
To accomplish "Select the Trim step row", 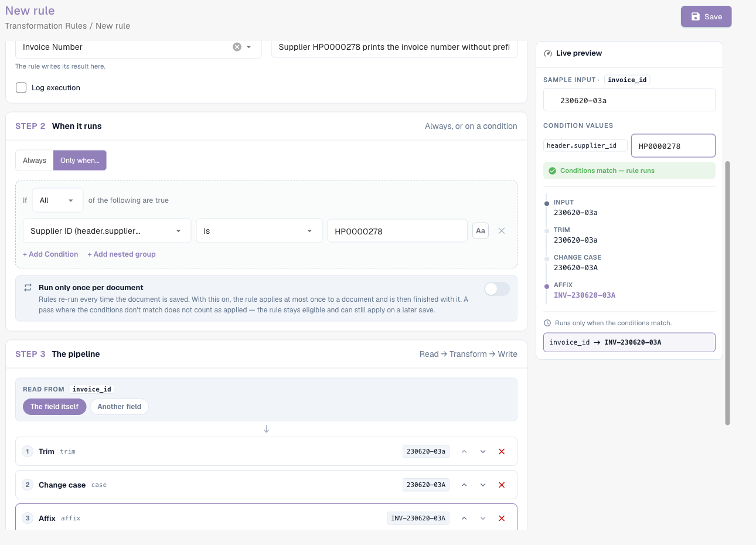I will coord(266,452).
